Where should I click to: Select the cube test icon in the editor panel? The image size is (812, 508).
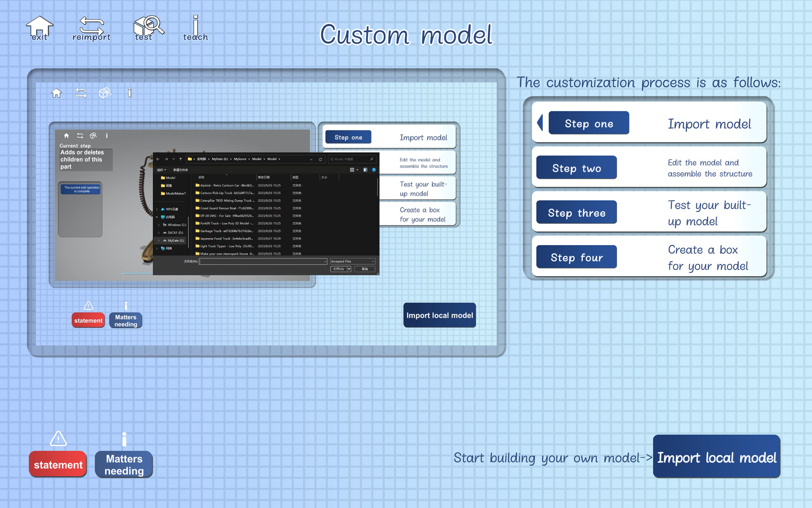pos(105,93)
